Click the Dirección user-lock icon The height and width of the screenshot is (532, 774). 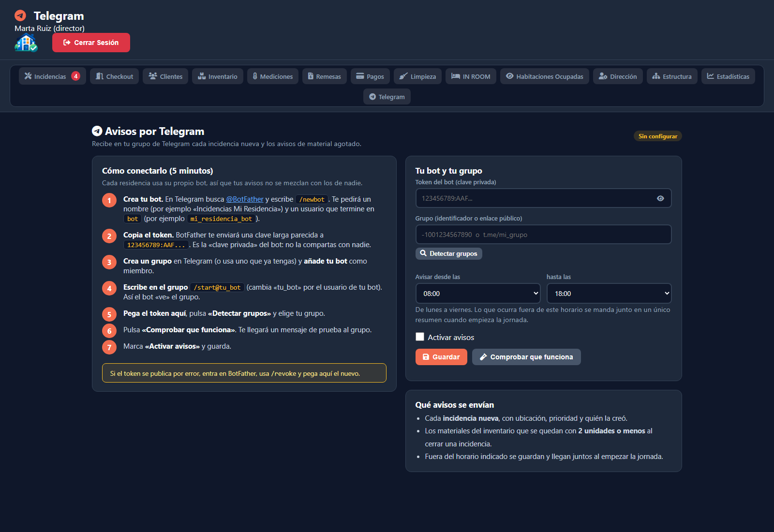(603, 76)
